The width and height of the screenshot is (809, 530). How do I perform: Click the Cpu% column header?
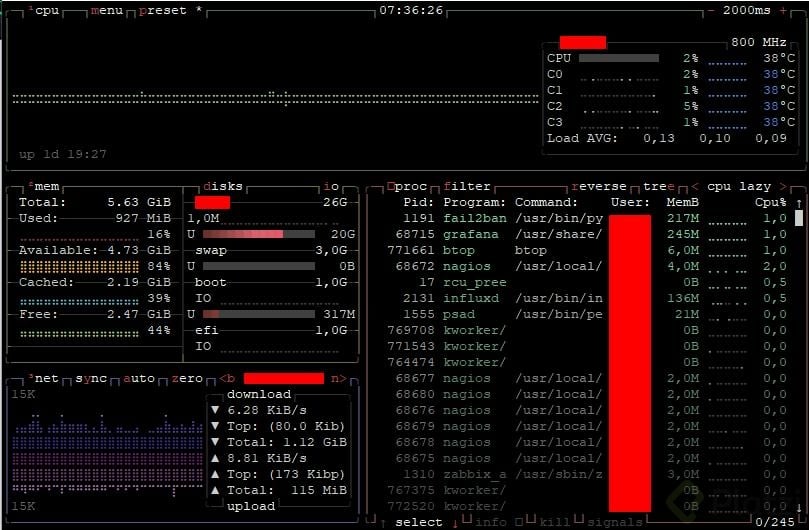(771, 202)
